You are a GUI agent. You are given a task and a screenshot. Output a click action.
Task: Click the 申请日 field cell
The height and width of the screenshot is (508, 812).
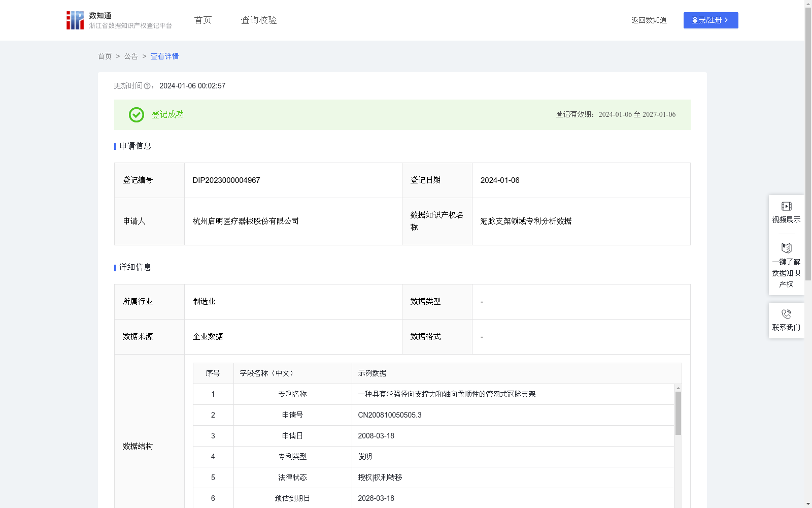coord(292,436)
